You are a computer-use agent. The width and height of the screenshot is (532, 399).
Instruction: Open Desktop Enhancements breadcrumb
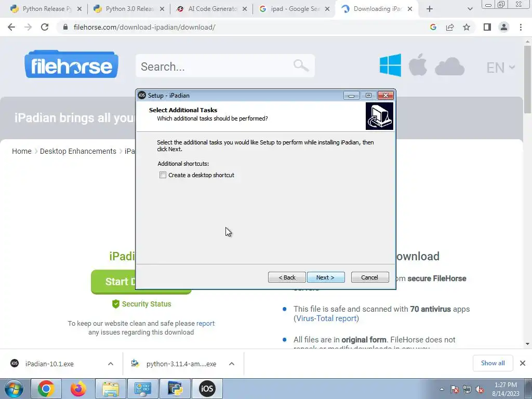[78, 151]
